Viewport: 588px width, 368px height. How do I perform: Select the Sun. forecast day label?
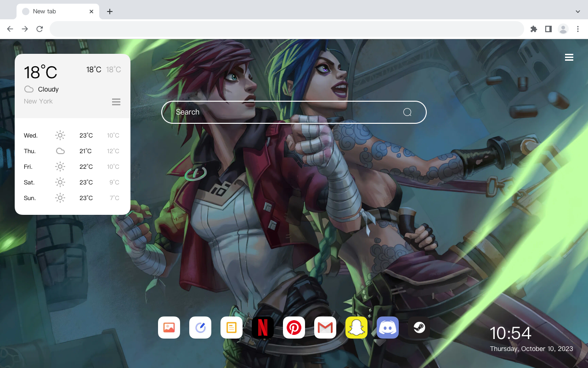30,198
